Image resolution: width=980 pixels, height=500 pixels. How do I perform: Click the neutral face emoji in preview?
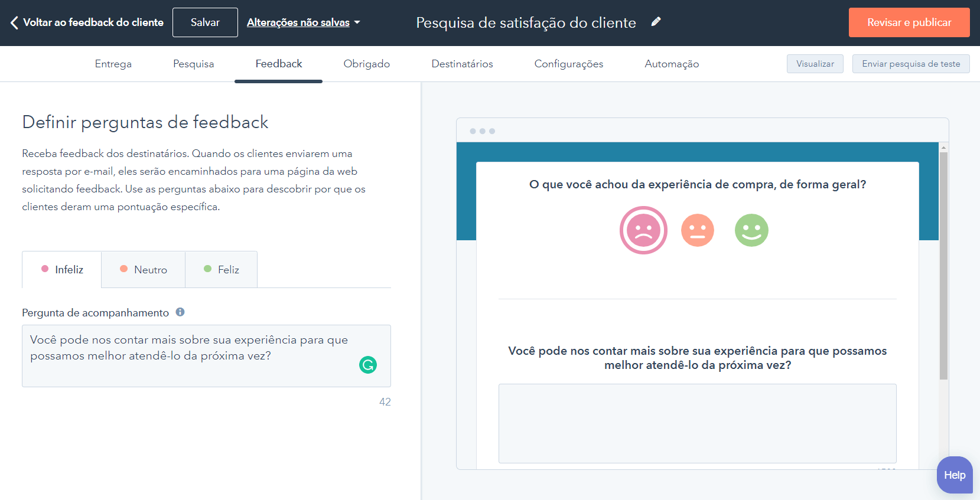[698, 230]
